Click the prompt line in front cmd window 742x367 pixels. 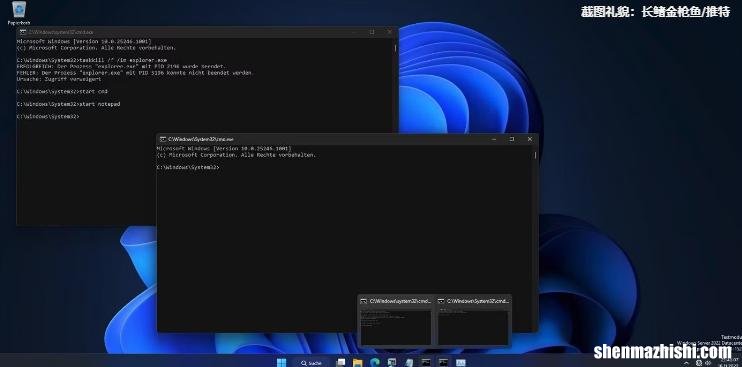(188, 167)
